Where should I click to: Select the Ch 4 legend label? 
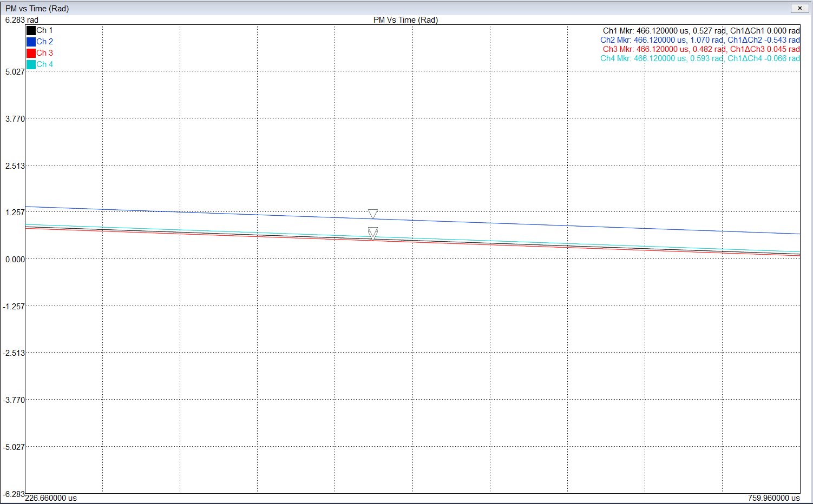coord(44,64)
